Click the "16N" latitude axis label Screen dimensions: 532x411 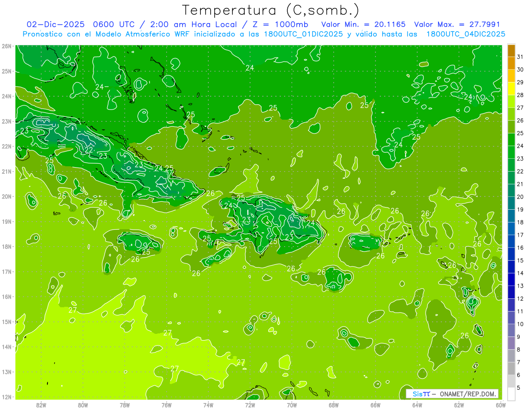pyautogui.click(x=6, y=297)
